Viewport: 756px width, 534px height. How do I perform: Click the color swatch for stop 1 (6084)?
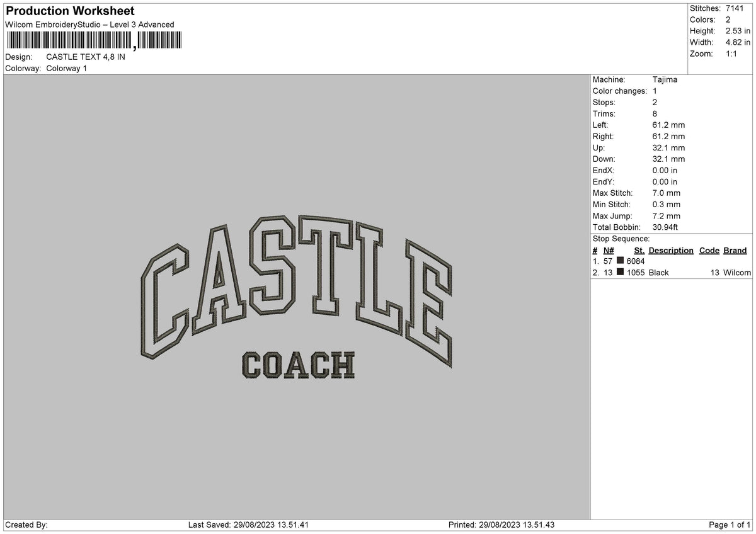(619, 261)
